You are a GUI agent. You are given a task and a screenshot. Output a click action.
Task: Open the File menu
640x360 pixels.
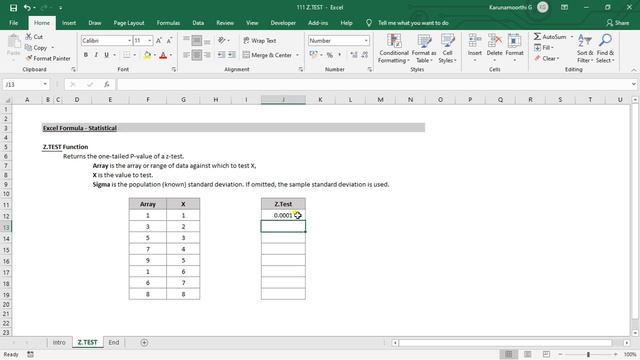point(13,23)
